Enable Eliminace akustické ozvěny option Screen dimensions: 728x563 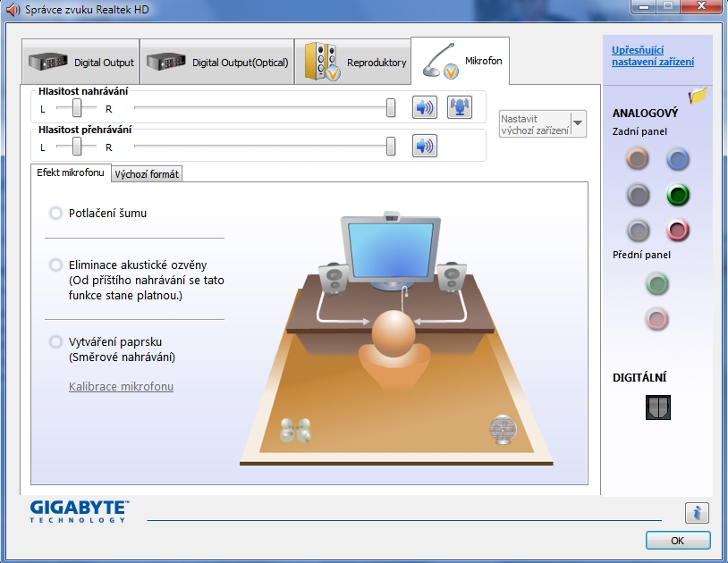coord(55,265)
